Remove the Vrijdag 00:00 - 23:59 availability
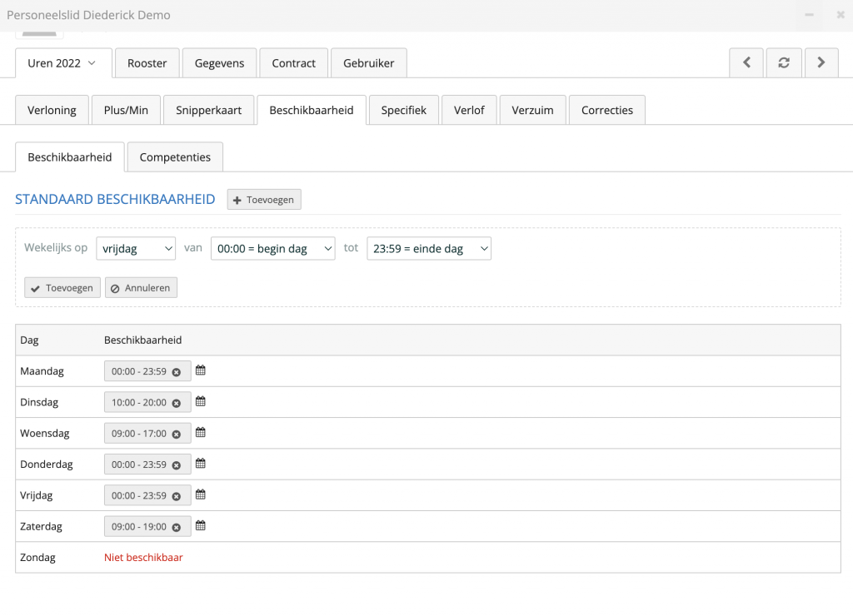This screenshot has height=616, width=853. coord(176,496)
